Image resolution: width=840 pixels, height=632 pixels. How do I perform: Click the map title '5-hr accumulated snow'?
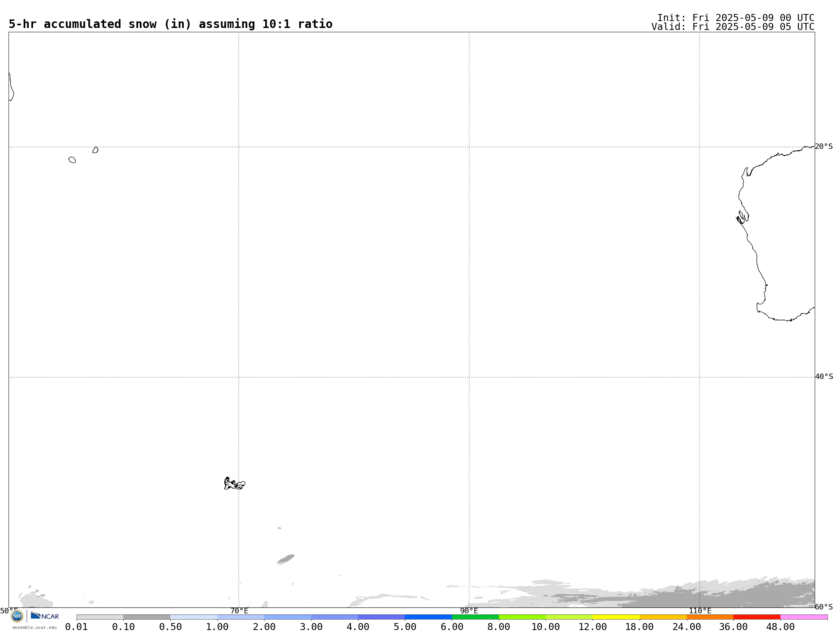point(170,24)
